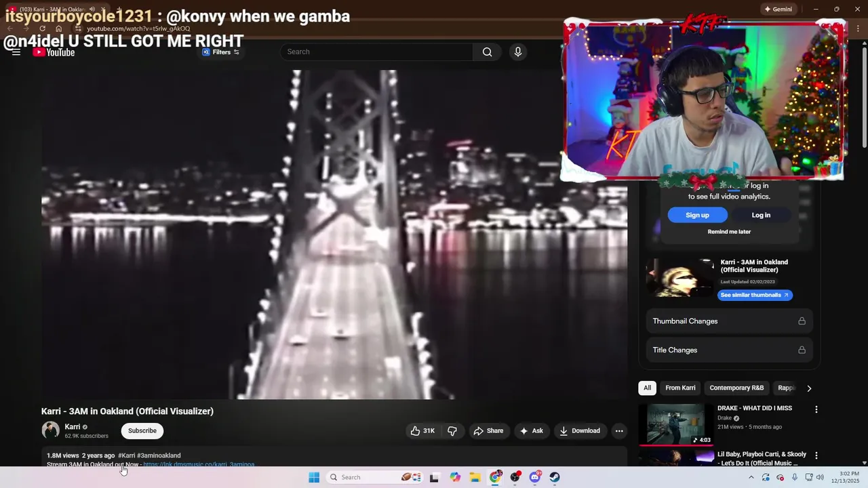868x488 pixels.
Task: Like the video with 31K likes
Action: pos(422,430)
